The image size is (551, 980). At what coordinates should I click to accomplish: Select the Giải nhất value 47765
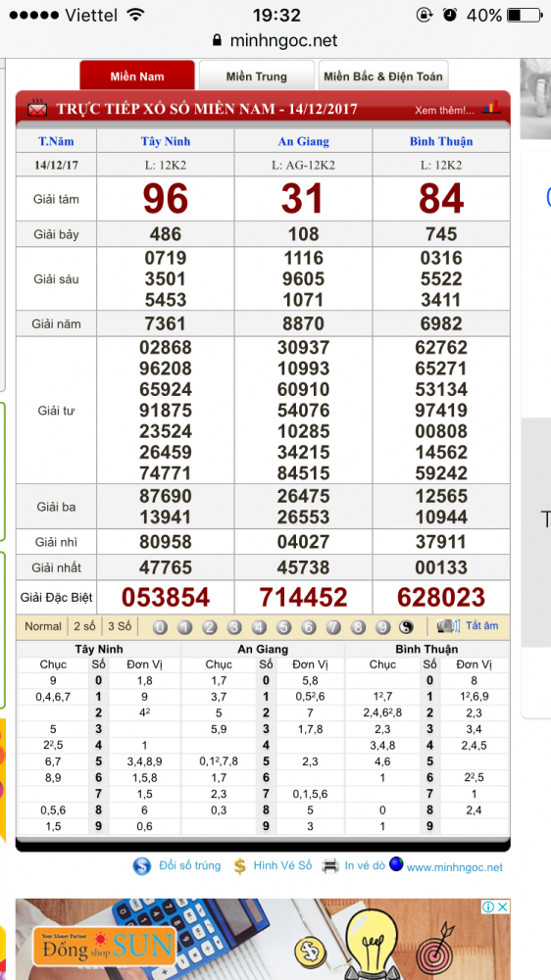166,567
